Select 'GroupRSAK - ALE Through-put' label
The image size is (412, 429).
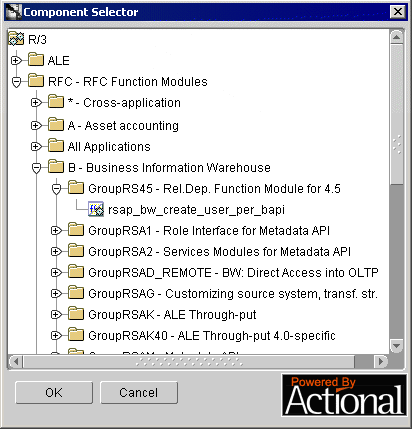coord(172,315)
